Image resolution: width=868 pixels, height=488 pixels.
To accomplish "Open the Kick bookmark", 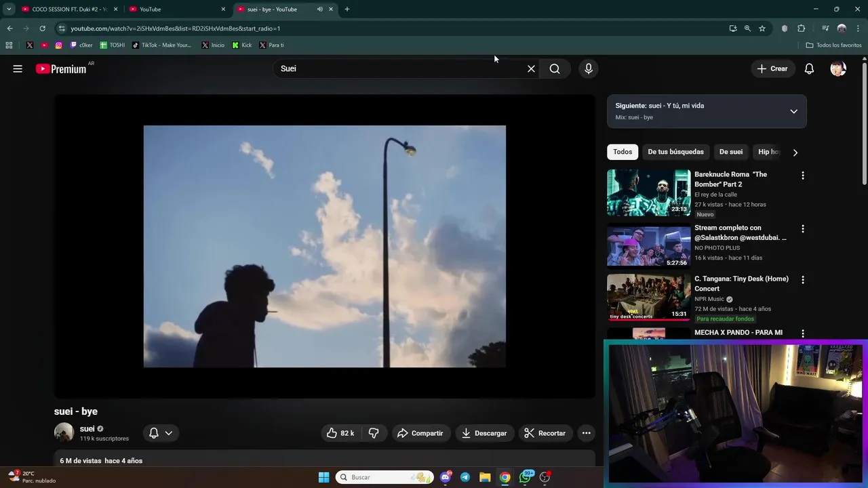I will (242, 45).
